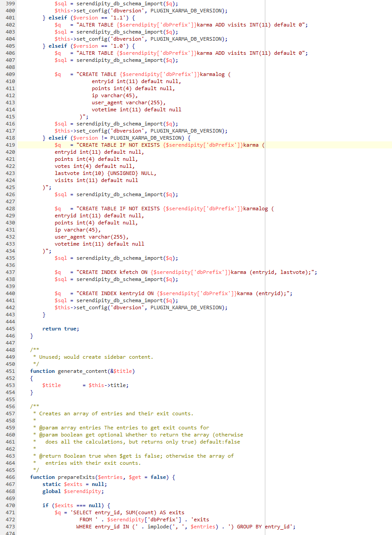This screenshot has width=392, height=535.
Task: Click the 'static $exits = null;' statement
Action: tap(74, 484)
